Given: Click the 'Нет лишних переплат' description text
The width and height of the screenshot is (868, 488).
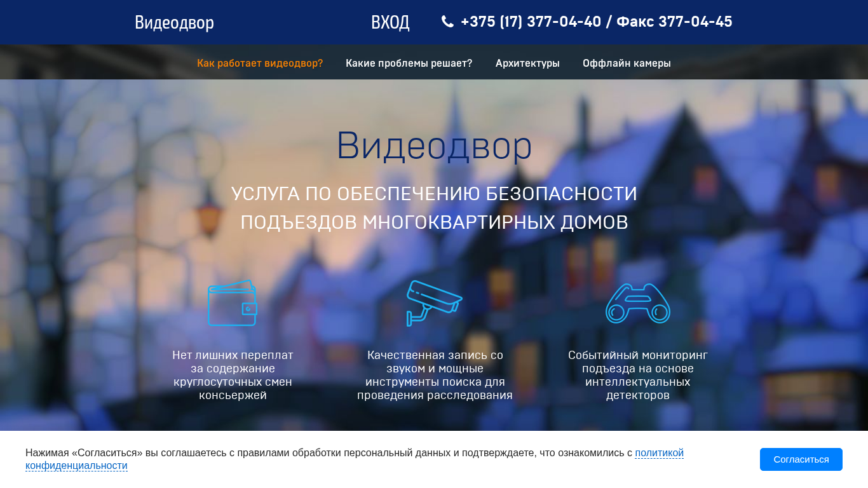Looking at the screenshot, I should [x=233, y=375].
